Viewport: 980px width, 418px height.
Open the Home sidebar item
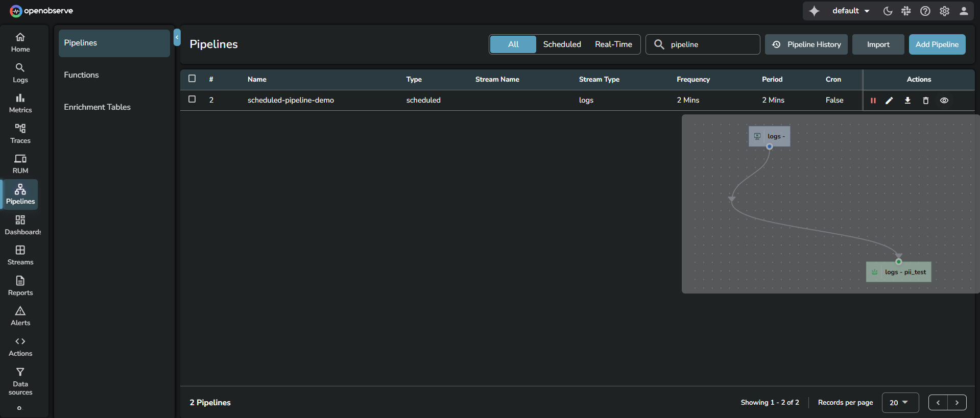click(20, 42)
